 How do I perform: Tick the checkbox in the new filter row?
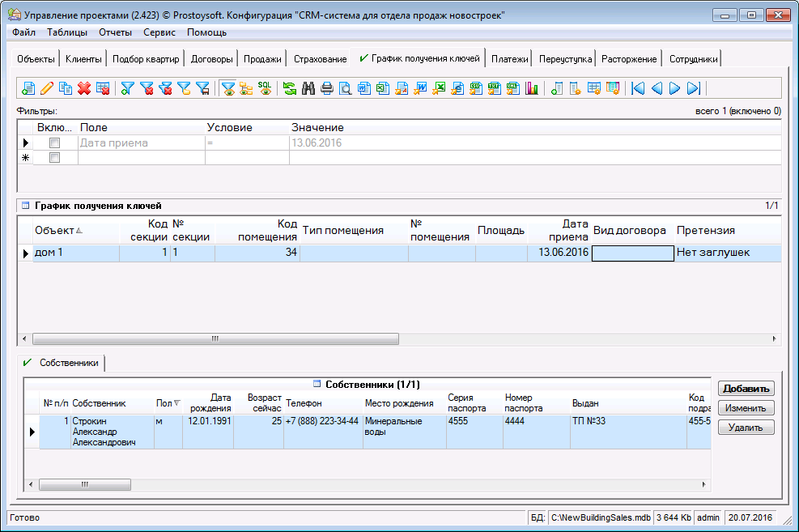tap(55, 157)
